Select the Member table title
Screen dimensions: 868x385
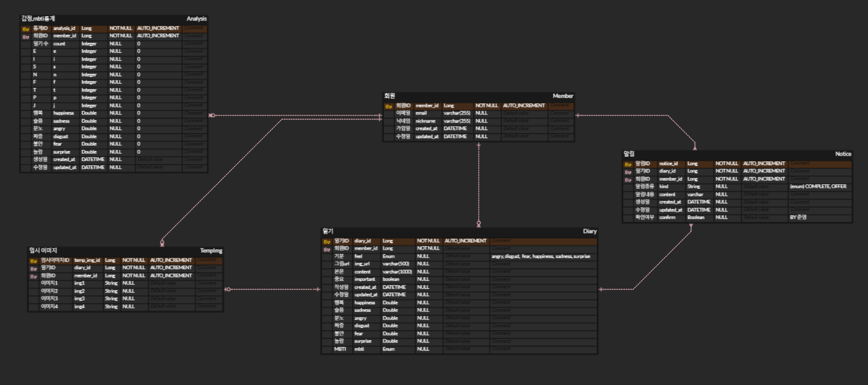click(563, 96)
